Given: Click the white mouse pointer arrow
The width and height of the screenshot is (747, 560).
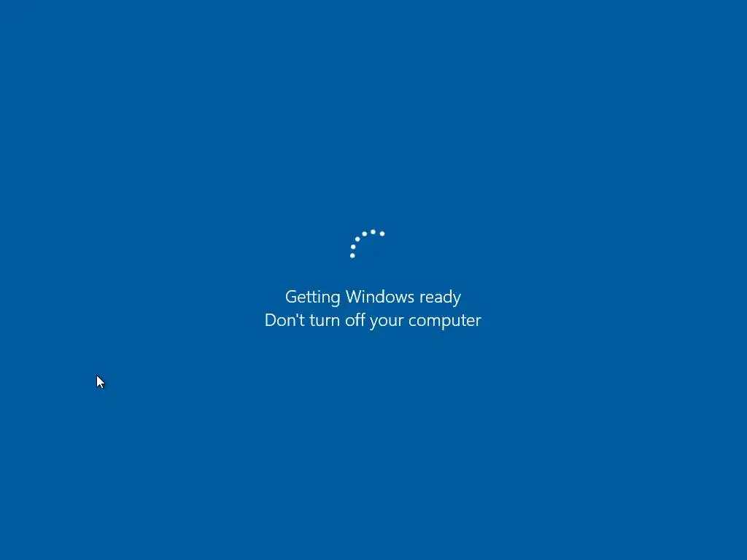Looking at the screenshot, I should (x=100, y=382).
